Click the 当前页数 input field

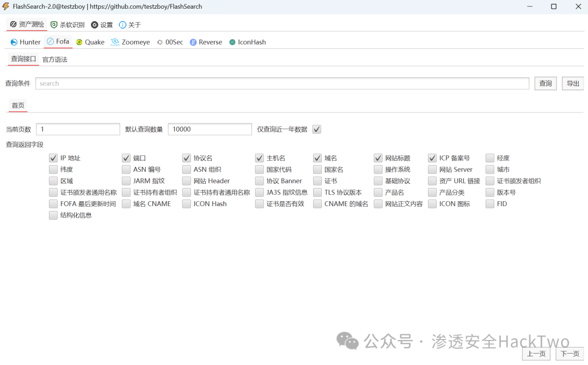pos(78,129)
